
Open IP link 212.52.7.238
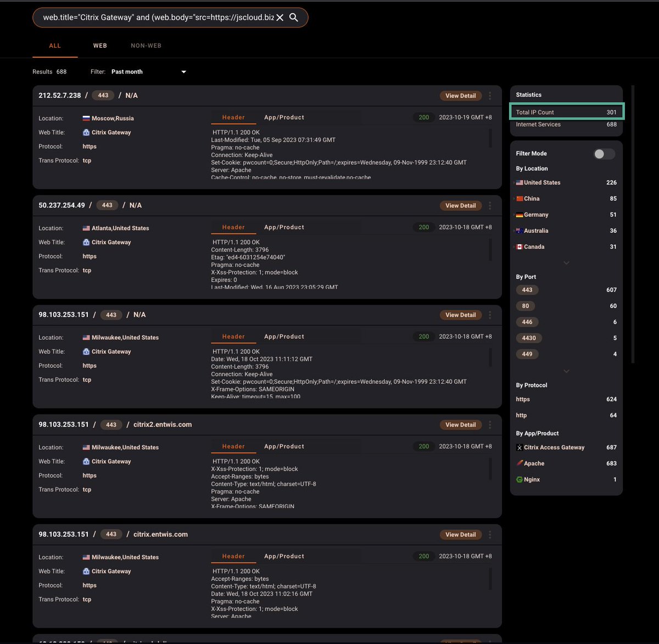pyautogui.click(x=59, y=96)
